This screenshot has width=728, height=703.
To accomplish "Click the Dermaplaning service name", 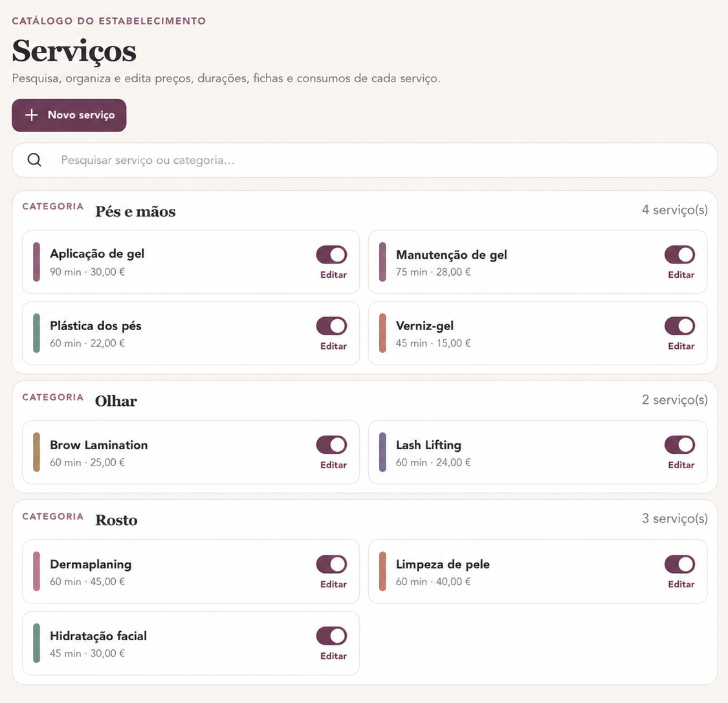I will tap(91, 564).
